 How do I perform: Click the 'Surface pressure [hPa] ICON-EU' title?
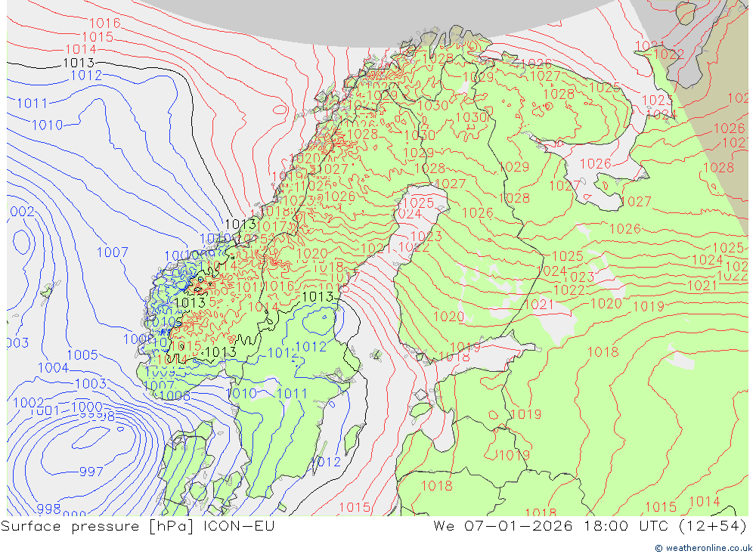tap(138, 525)
